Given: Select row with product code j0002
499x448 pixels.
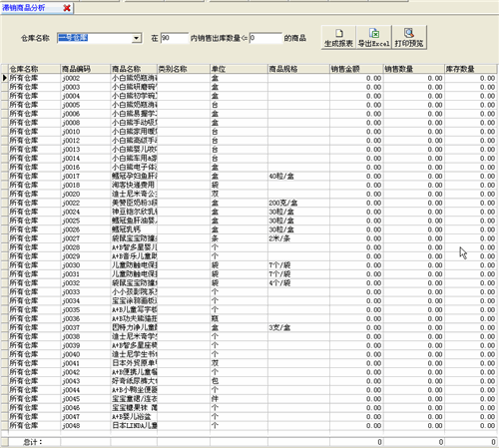Looking at the screenshot, I should tap(252, 78).
